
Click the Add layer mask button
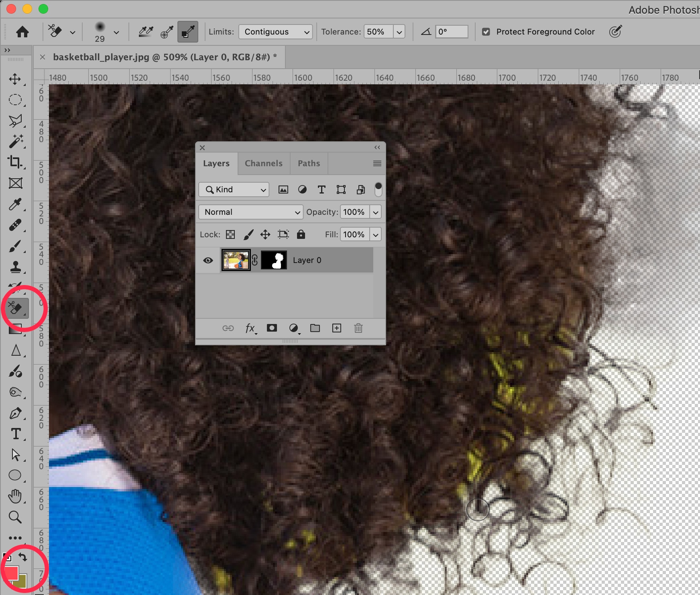point(272,328)
